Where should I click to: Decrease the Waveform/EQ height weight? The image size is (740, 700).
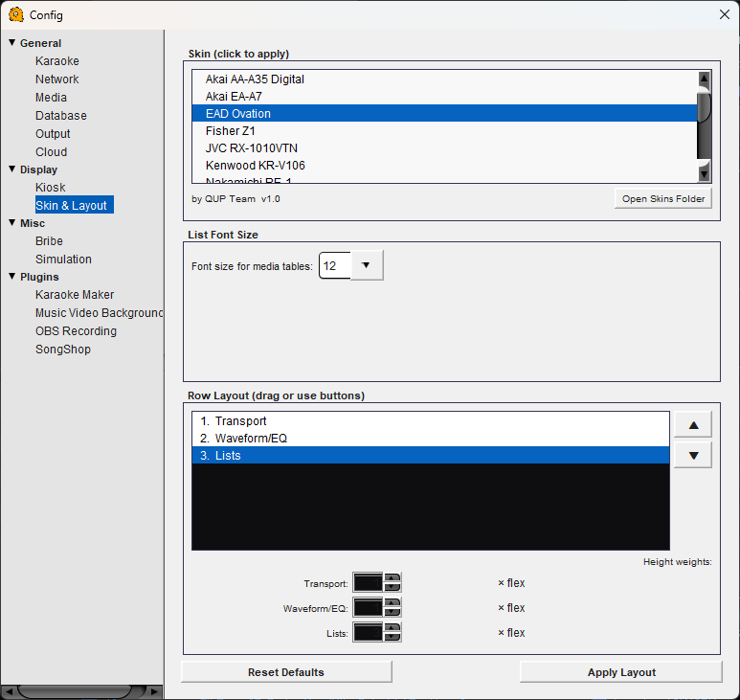click(x=392, y=612)
